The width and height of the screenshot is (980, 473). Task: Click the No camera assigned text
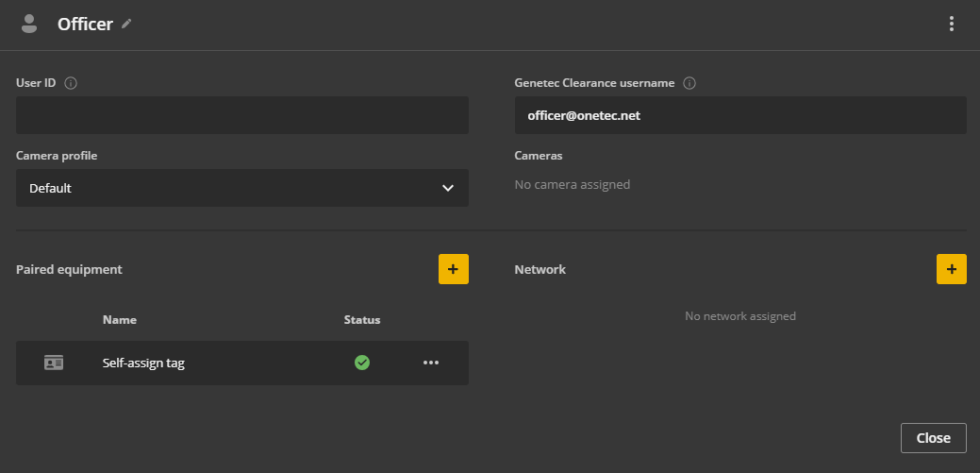(x=572, y=184)
